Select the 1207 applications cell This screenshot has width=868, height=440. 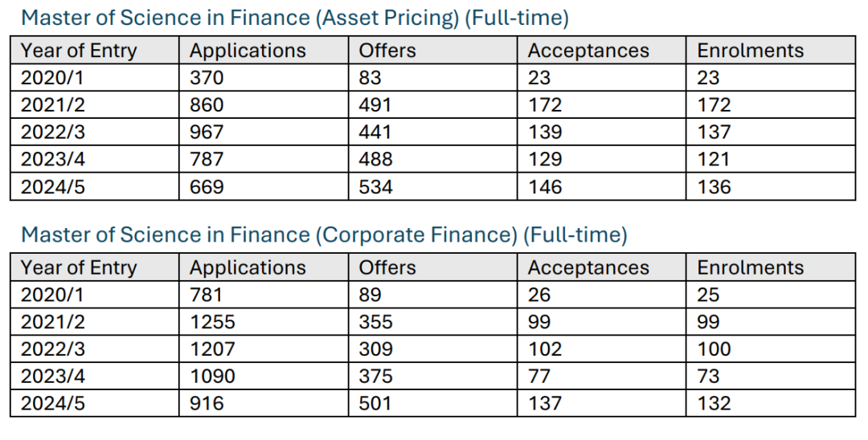[x=264, y=348]
